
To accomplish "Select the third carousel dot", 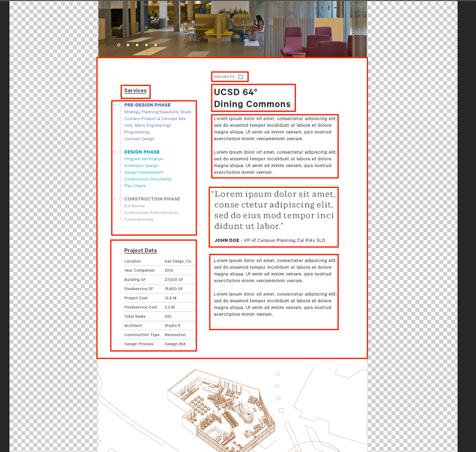I will click(x=137, y=45).
